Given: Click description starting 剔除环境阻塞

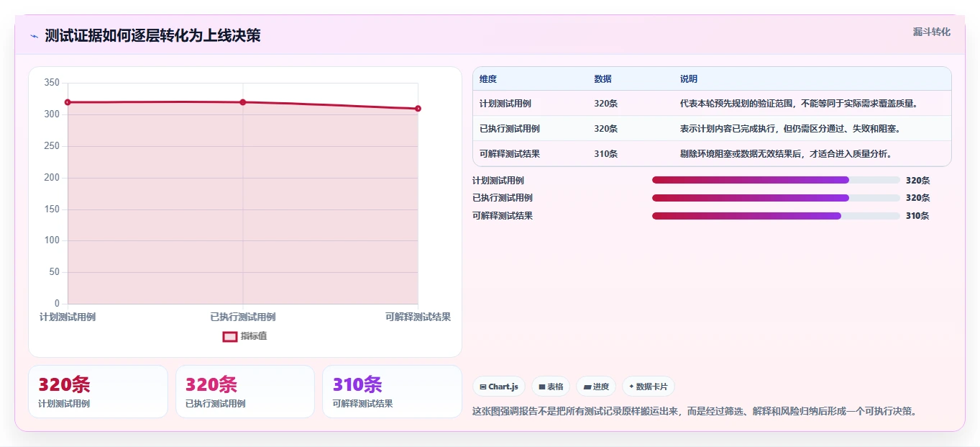Looking at the screenshot, I should coord(786,154).
